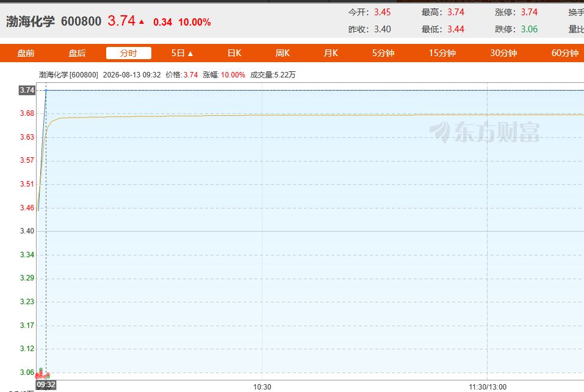Open the 30分钟 chart tab
584x392 pixels.
(503, 53)
